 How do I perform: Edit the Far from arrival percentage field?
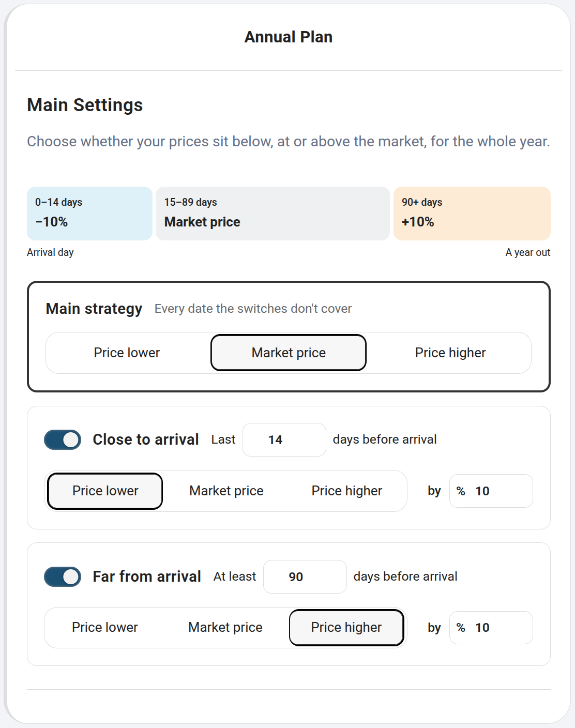pos(491,628)
